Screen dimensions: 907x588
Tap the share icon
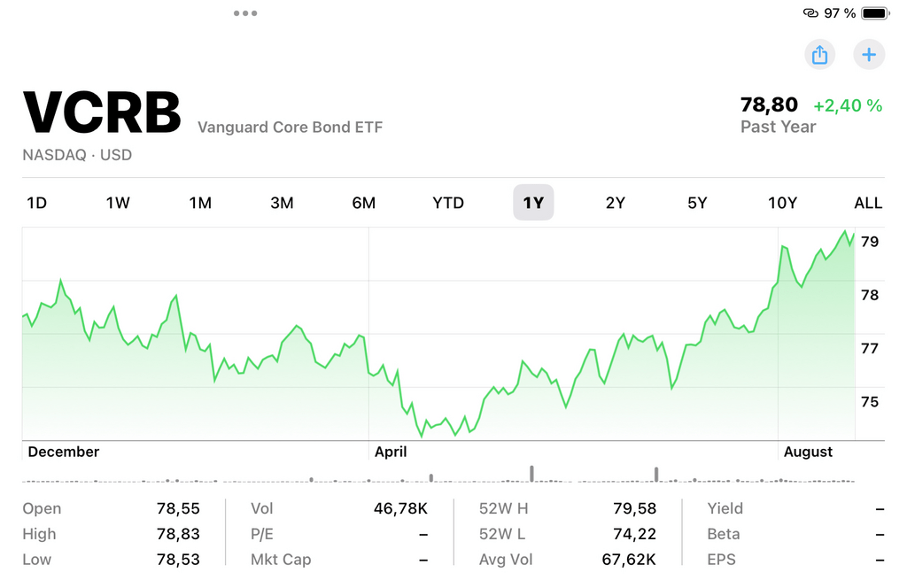[x=820, y=55]
